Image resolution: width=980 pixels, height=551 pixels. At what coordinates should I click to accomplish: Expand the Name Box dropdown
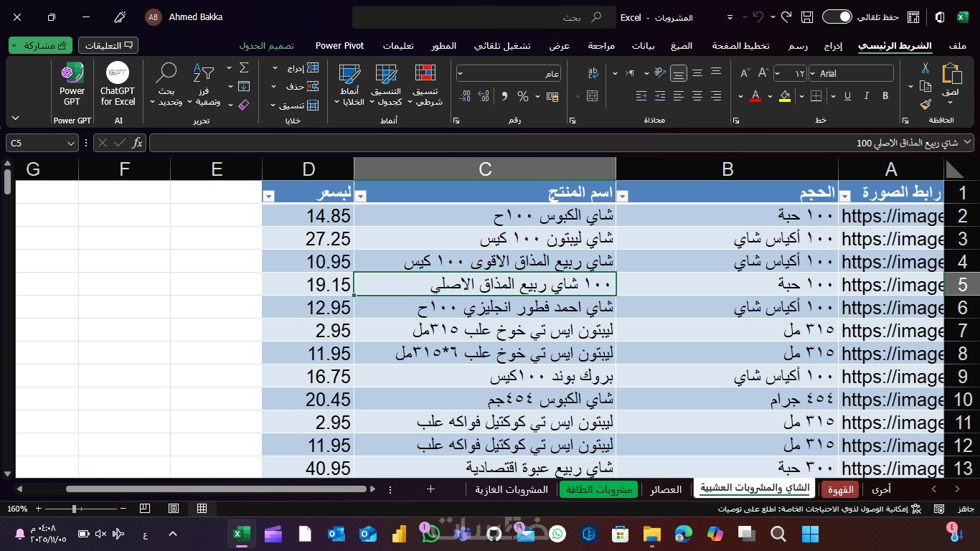(70, 143)
